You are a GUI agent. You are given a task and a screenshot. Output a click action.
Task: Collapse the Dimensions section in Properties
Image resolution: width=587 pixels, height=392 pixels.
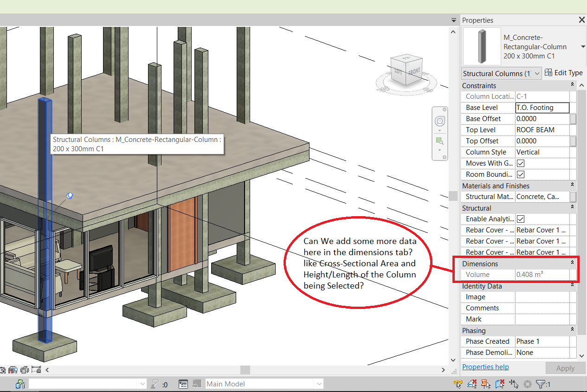pos(572,262)
